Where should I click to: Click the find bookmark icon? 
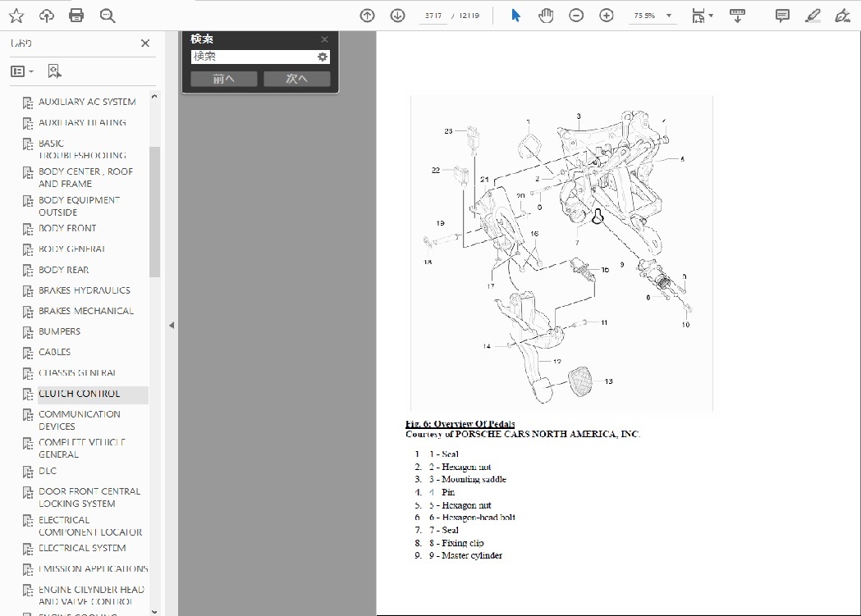point(54,71)
